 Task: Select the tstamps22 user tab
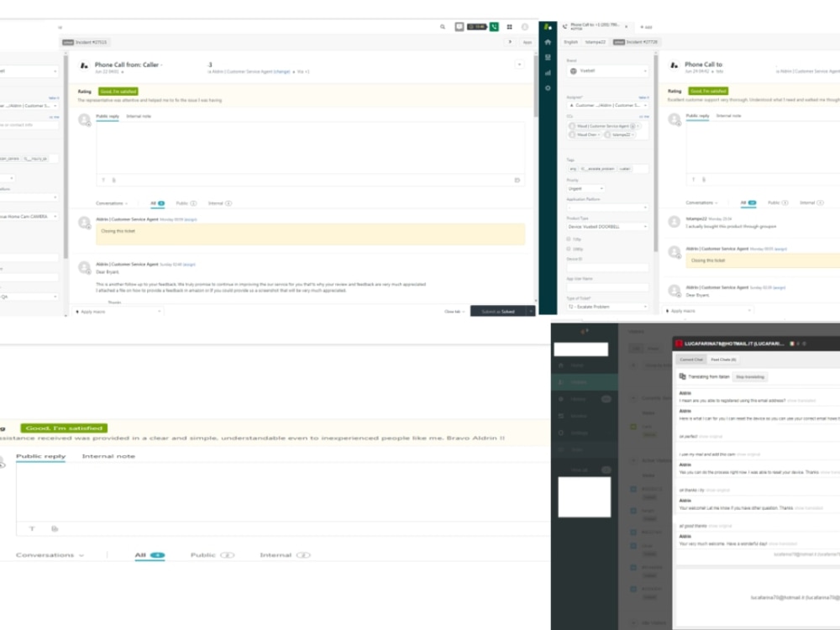click(596, 42)
